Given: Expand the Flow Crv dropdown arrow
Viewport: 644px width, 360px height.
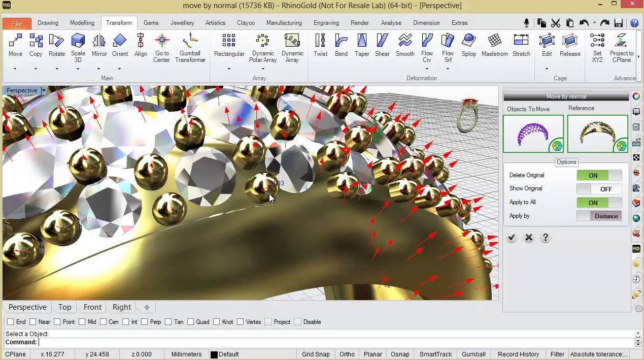Looking at the screenshot, I should point(427,69).
